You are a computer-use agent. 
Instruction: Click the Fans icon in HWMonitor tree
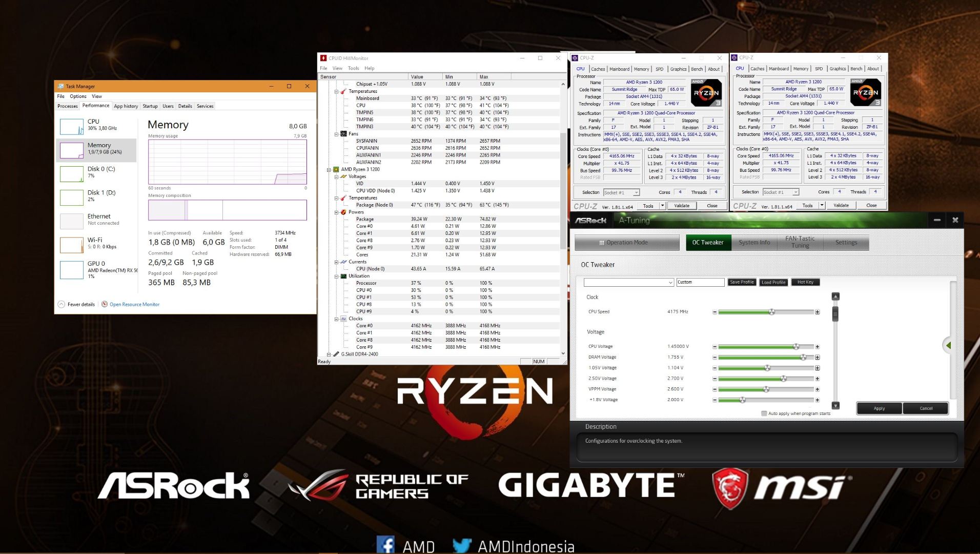[343, 134]
